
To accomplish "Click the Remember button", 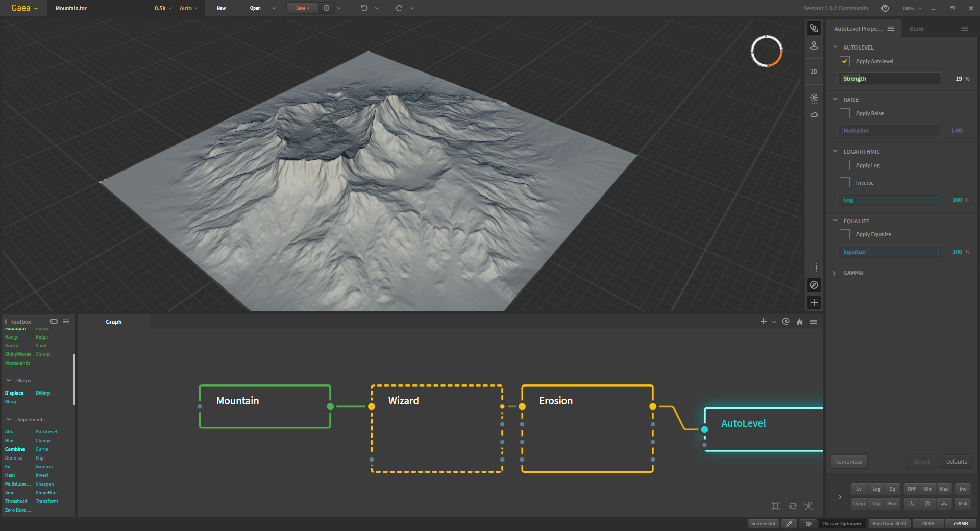I will tap(848, 462).
